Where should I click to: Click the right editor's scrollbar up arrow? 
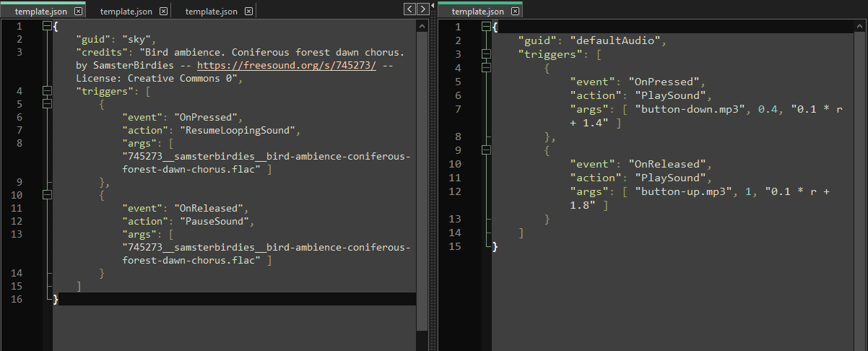click(x=862, y=25)
